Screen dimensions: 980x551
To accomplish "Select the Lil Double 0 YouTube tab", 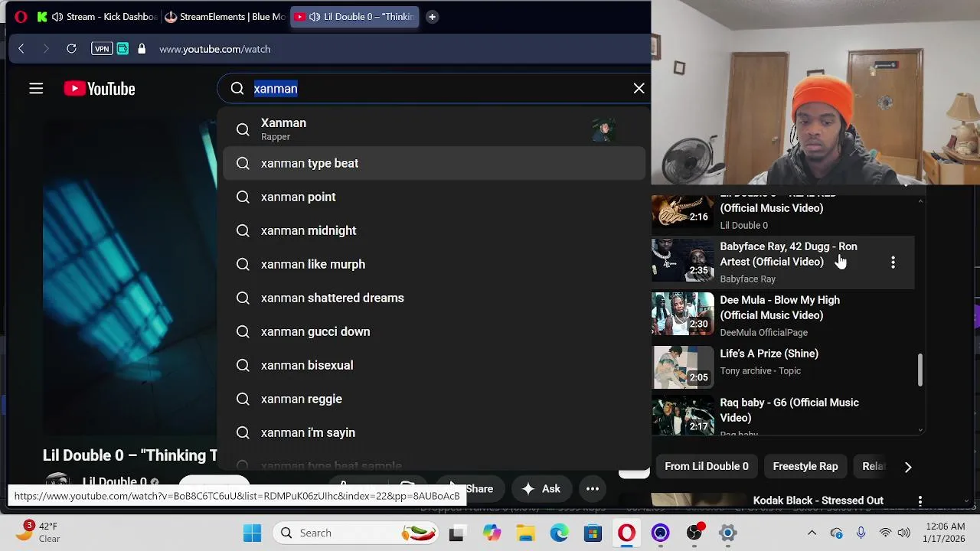I will coord(354,17).
